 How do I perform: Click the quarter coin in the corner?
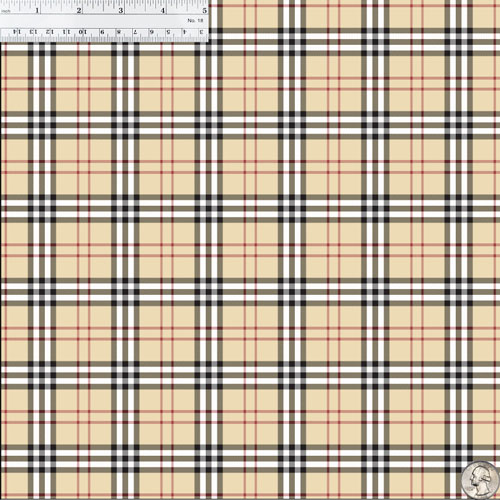(480, 481)
